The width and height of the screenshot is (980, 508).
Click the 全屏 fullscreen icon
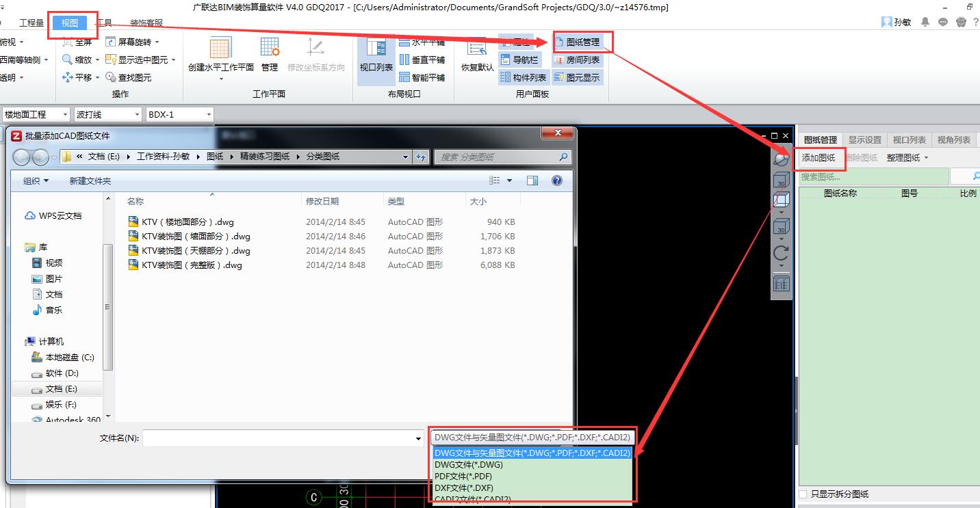click(x=68, y=42)
